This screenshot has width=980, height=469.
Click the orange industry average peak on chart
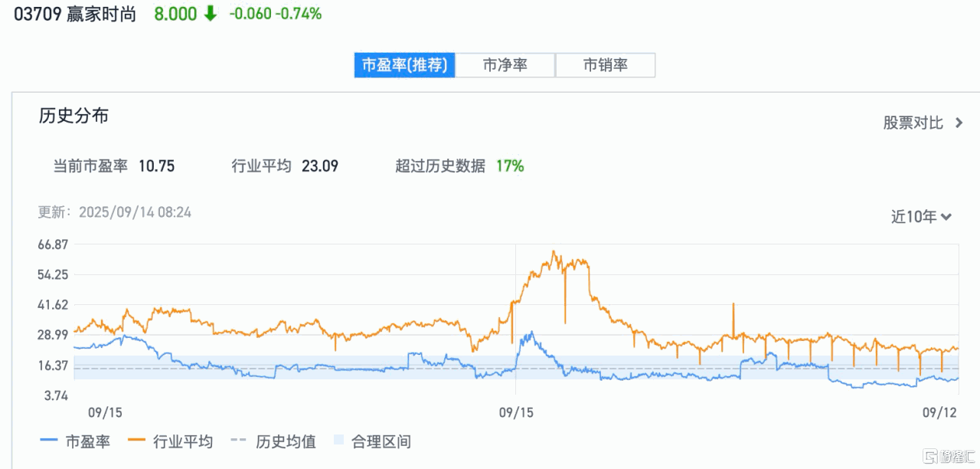coord(554,251)
